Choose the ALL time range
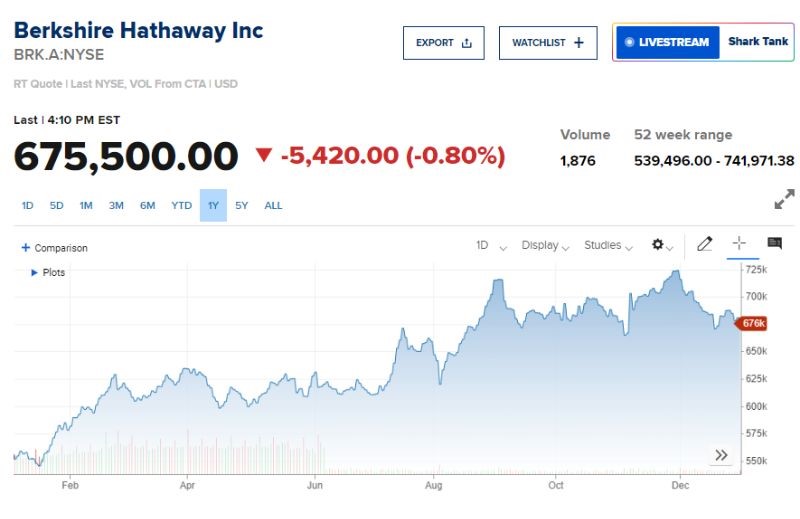The width and height of the screenshot is (800, 519). [x=273, y=206]
